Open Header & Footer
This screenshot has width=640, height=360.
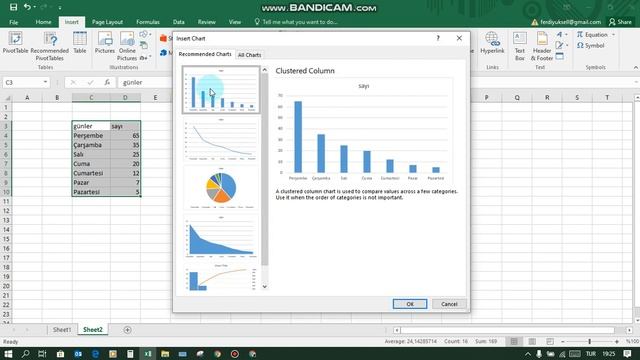click(x=542, y=46)
